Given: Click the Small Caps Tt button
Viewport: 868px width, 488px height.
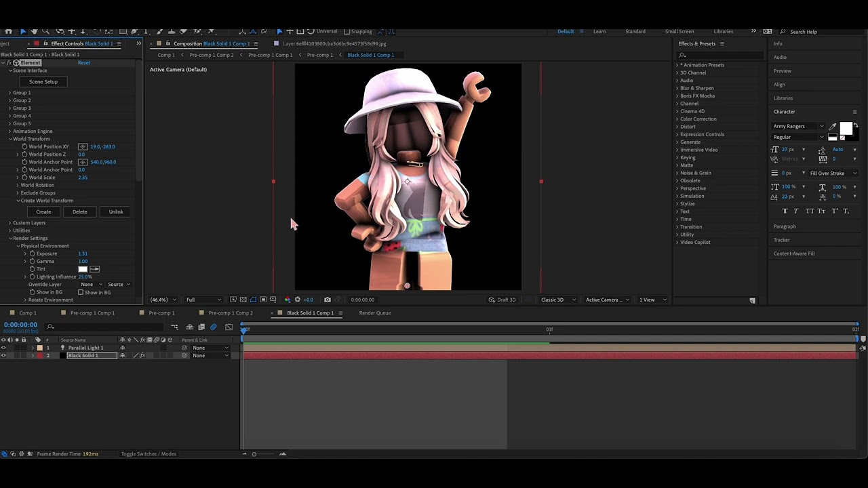Looking at the screenshot, I should (821, 211).
